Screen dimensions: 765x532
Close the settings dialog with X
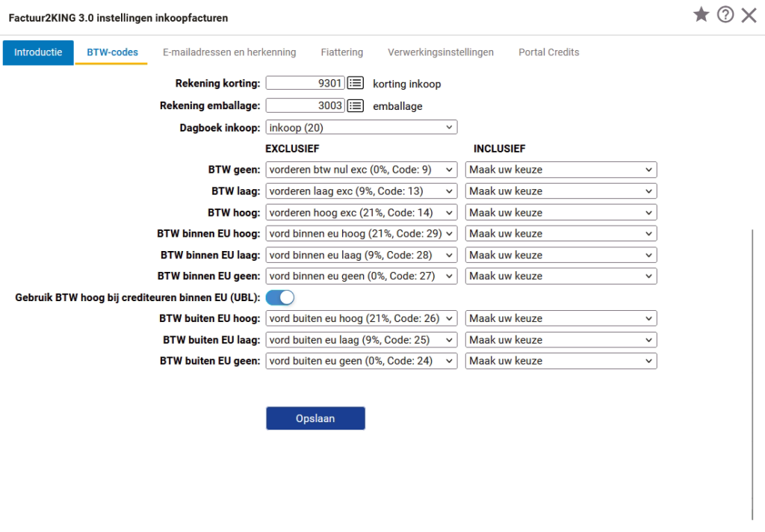tap(749, 15)
